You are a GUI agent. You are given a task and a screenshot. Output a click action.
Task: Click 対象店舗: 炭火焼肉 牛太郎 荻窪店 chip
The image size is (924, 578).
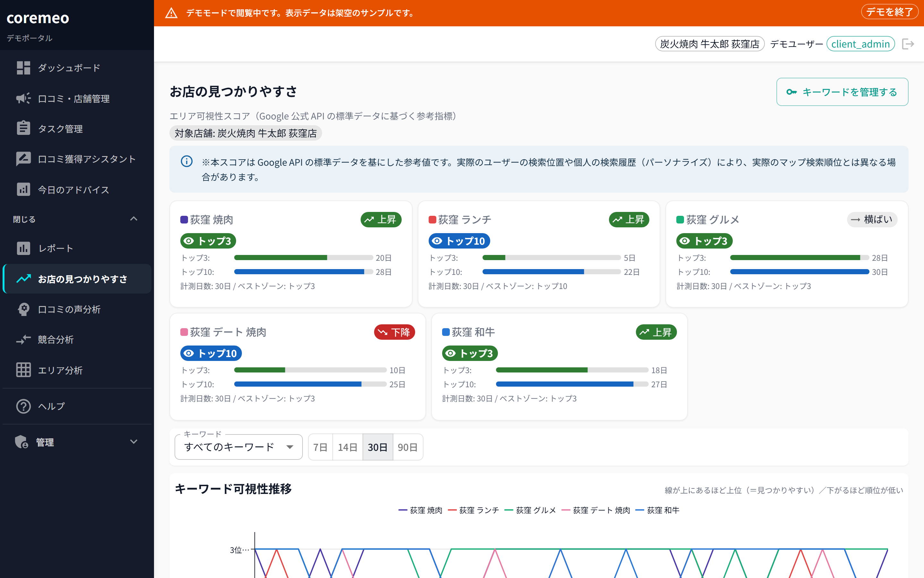(245, 133)
